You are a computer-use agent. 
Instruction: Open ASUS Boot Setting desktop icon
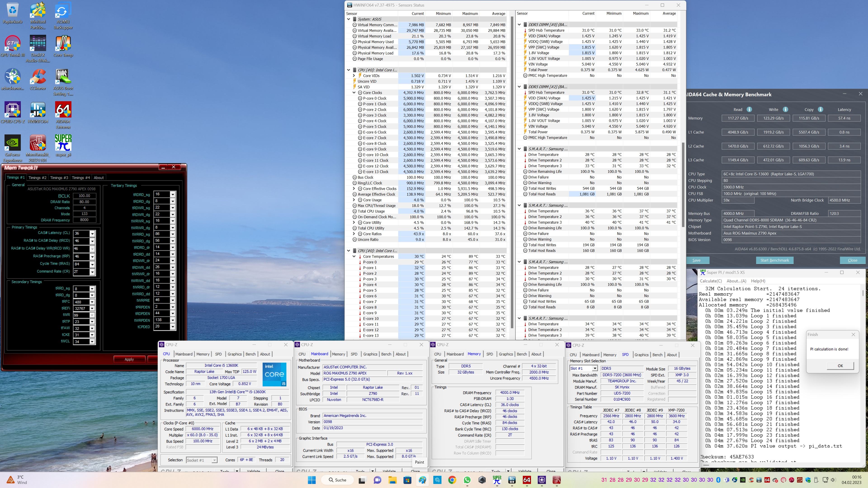[x=63, y=82]
